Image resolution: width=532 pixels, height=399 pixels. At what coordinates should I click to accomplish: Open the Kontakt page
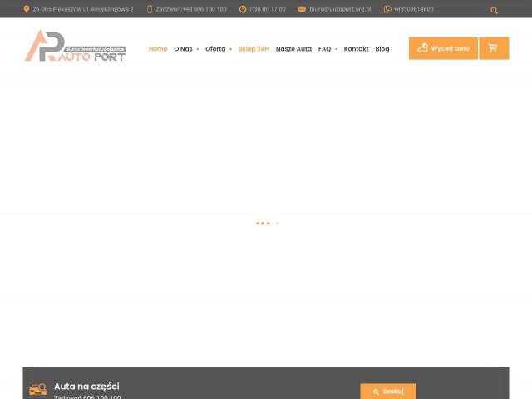357,49
